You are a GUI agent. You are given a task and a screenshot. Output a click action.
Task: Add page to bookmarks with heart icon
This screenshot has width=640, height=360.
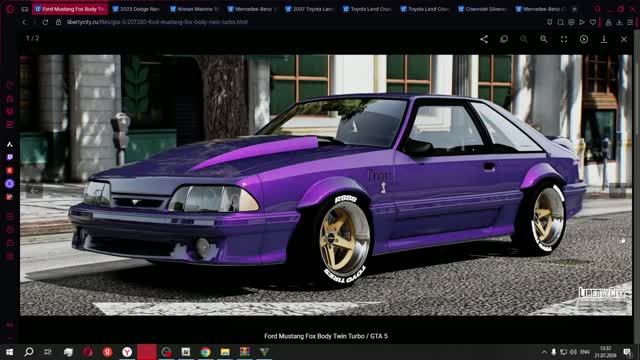[x=593, y=22]
